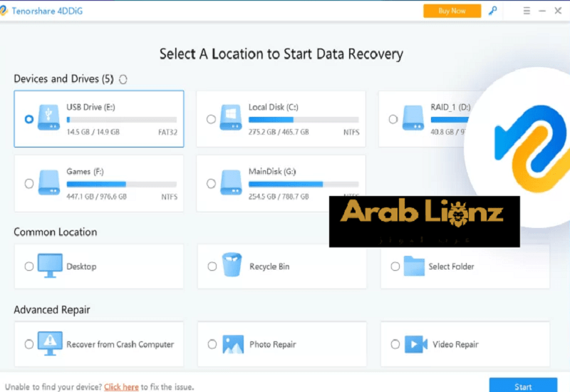
Task: Close the 4DDiG window
Action: (558, 11)
